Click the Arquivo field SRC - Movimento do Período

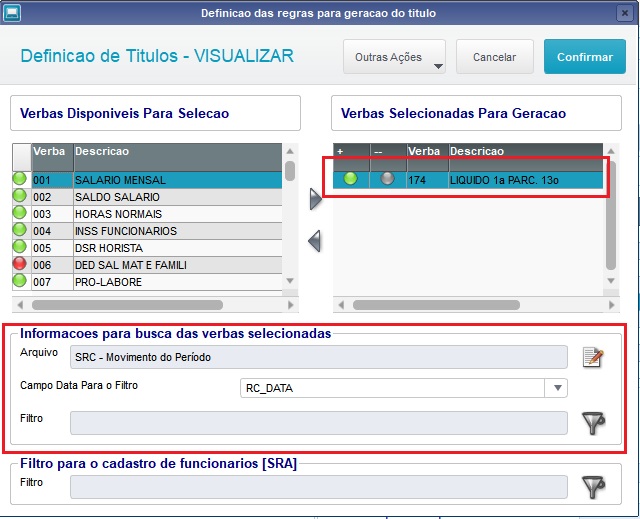pyautogui.click(x=318, y=357)
